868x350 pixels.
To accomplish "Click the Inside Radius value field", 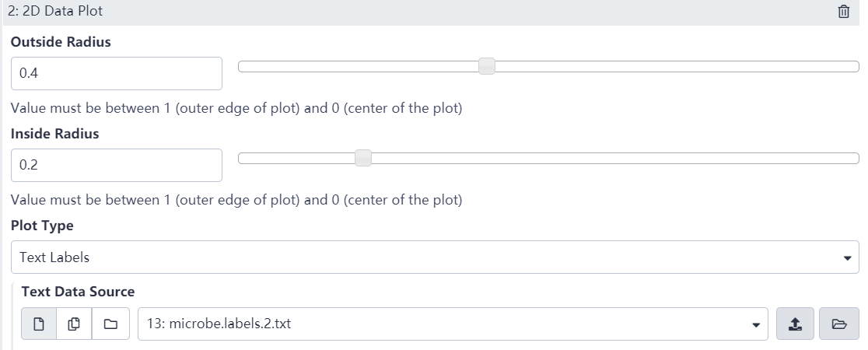I will pyautogui.click(x=117, y=165).
